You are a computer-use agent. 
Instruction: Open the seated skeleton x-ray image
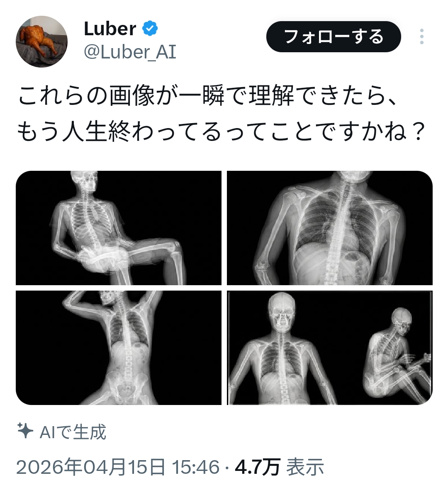click(119, 228)
